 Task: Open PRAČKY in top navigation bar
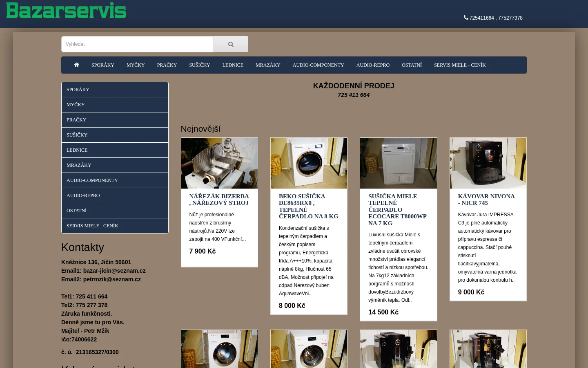167,65
